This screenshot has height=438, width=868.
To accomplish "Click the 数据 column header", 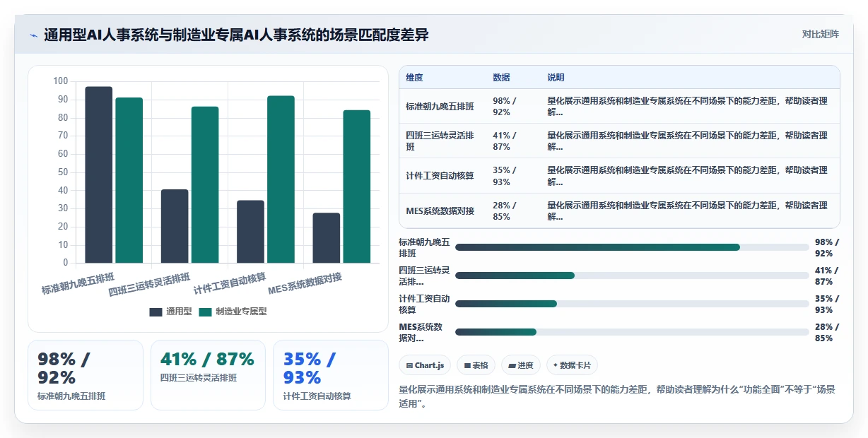I will tap(501, 78).
